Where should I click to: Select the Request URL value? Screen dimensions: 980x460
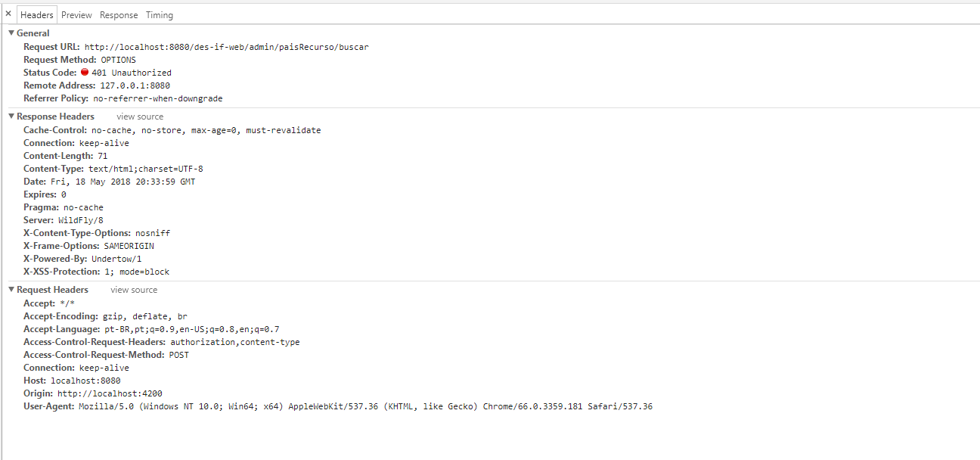click(227, 47)
